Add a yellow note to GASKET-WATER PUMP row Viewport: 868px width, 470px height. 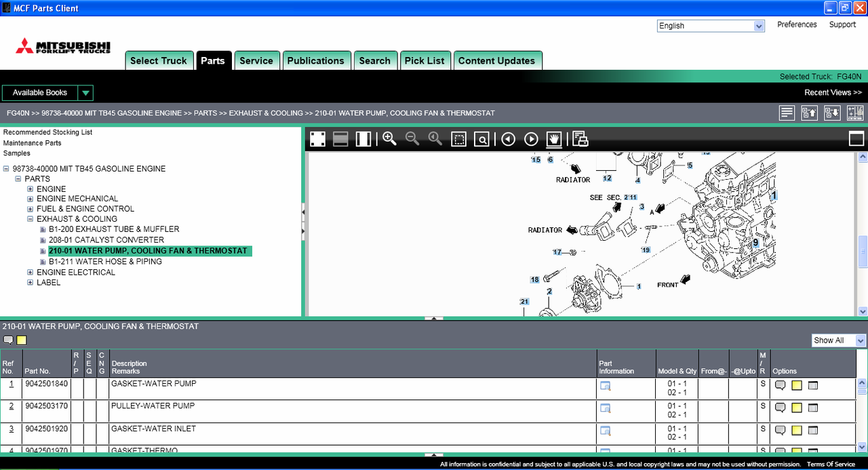(x=797, y=386)
